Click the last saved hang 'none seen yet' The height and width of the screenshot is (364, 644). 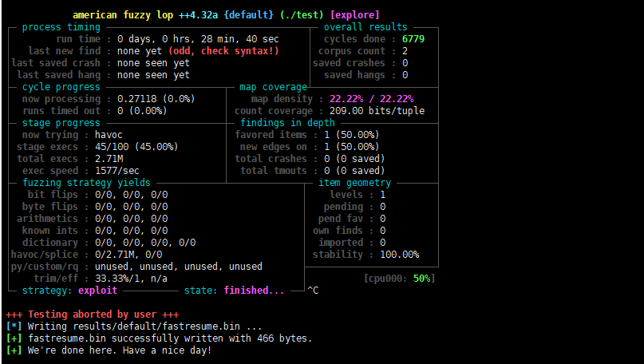coord(153,75)
